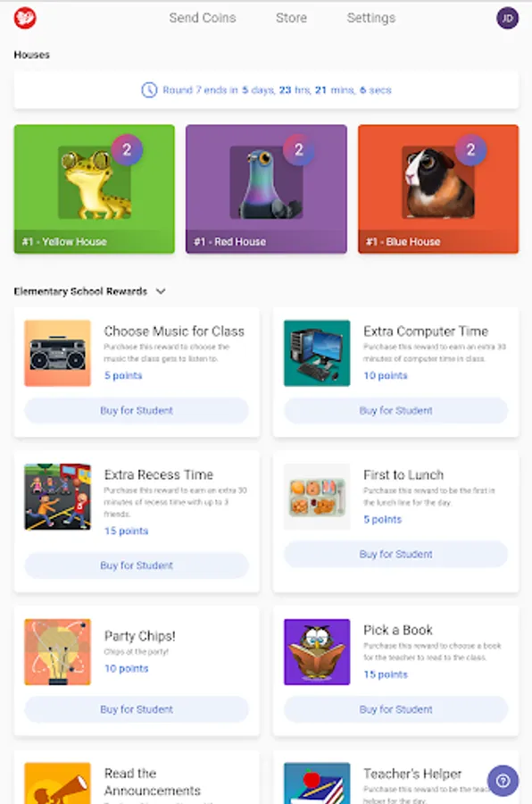Image resolution: width=532 pixels, height=804 pixels.
Task: Open the Yellow House frog card
Action: click(95, 189)
